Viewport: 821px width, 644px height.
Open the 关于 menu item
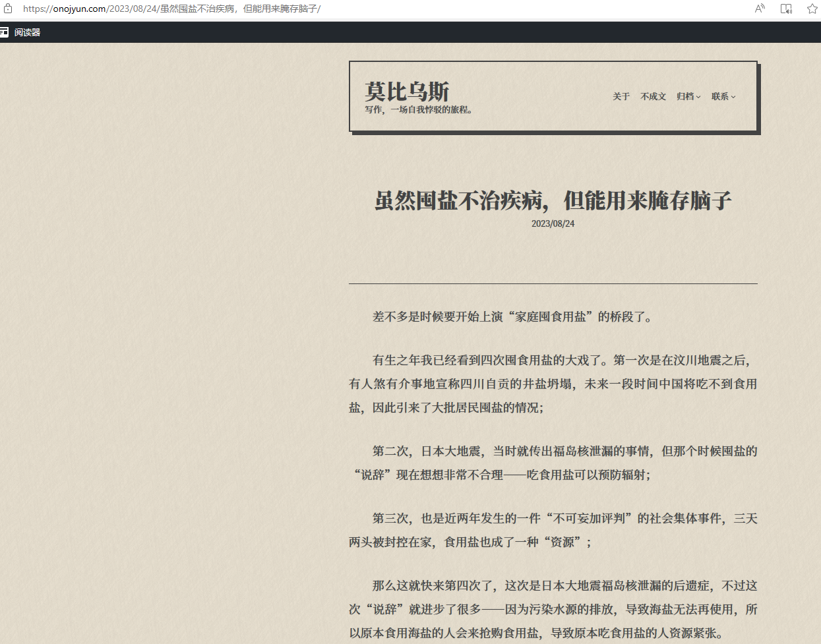click(621, 96)
